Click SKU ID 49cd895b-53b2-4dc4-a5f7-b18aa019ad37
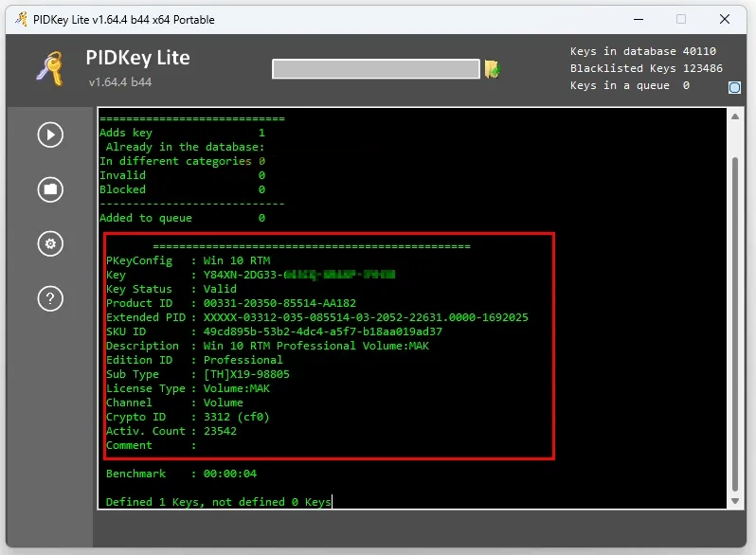This screenshot has width=756, height=555. click(322, 331)
